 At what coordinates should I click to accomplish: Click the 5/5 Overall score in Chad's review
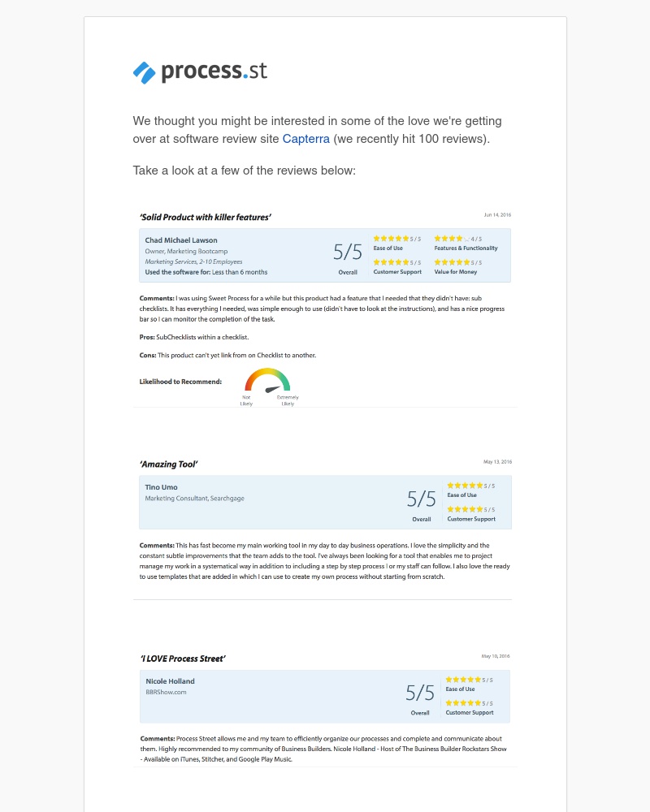tap(347, 253)
